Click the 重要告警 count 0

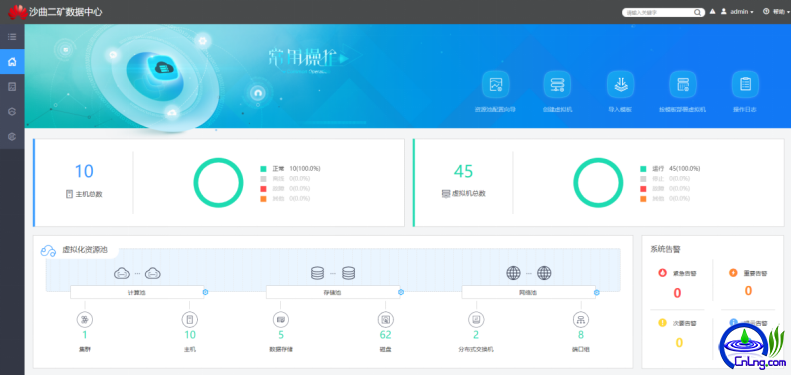(x=748, y=291)
